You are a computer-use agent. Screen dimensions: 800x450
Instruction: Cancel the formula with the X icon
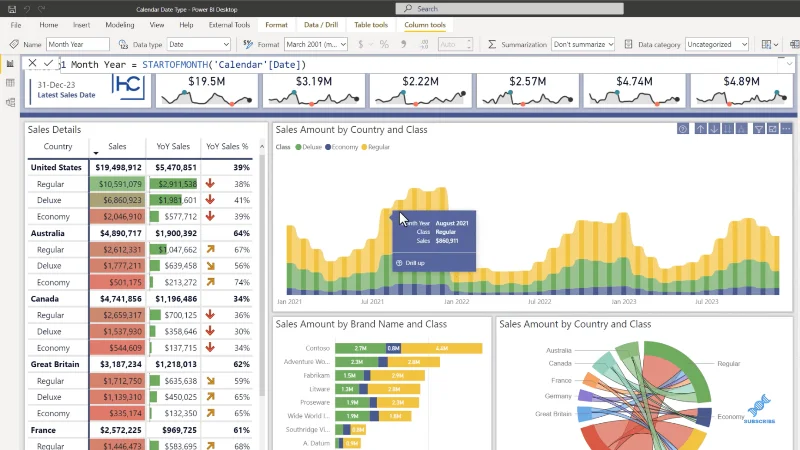(x=33, y=63)
